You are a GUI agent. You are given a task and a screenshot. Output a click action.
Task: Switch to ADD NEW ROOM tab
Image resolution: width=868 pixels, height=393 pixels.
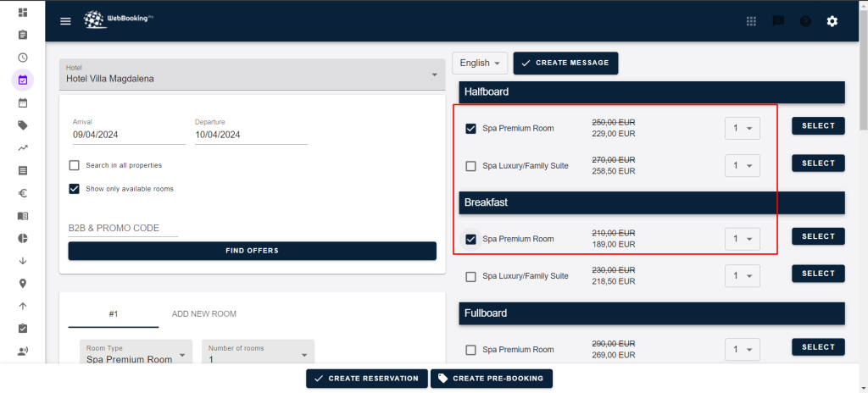203,313
